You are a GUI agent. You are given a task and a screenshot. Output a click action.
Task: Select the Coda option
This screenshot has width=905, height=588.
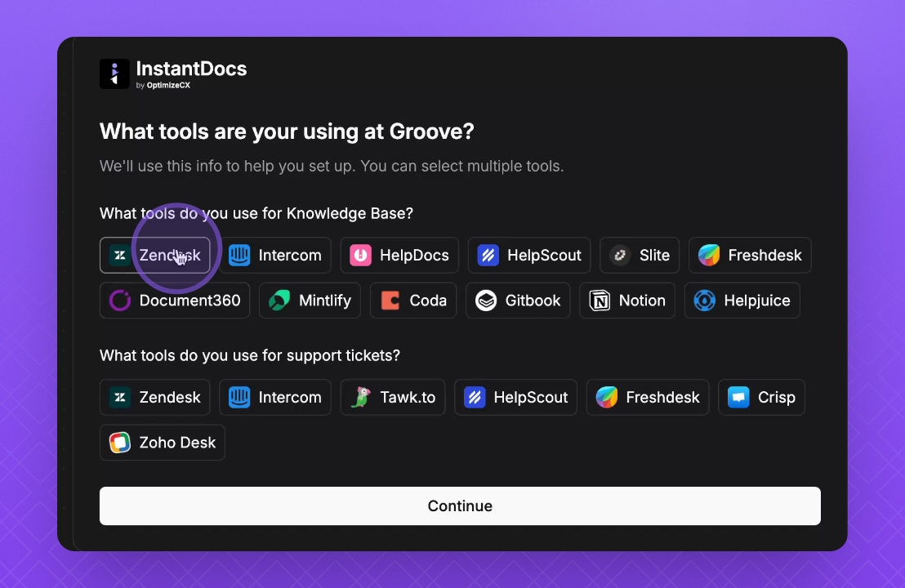click(413, 300)
